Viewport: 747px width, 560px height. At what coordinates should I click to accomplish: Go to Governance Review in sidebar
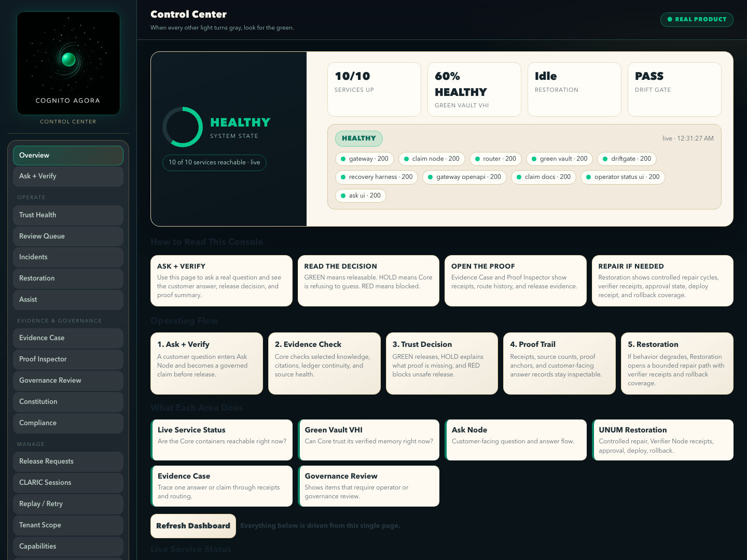(x=68, y=381)
